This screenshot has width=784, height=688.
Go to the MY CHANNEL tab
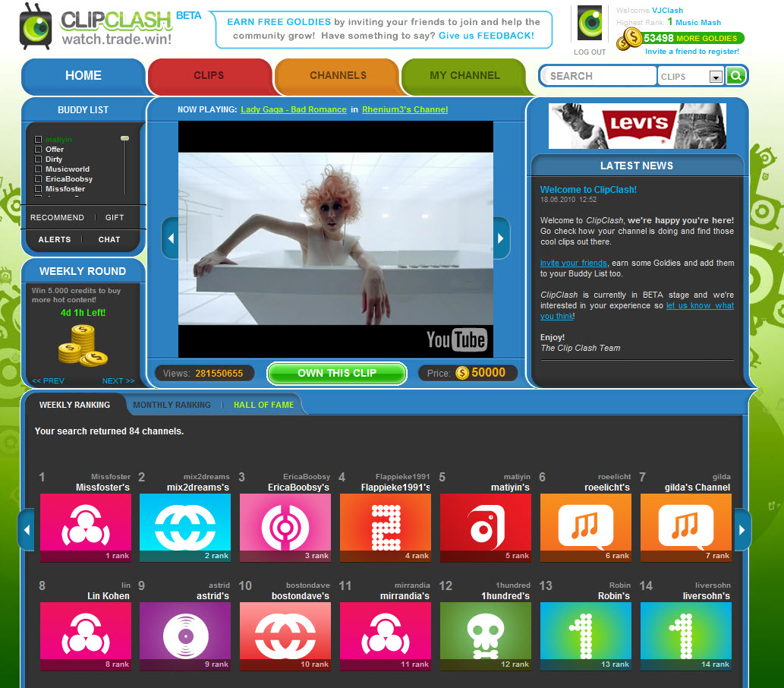pyautogui.click(x=464, y=75)
